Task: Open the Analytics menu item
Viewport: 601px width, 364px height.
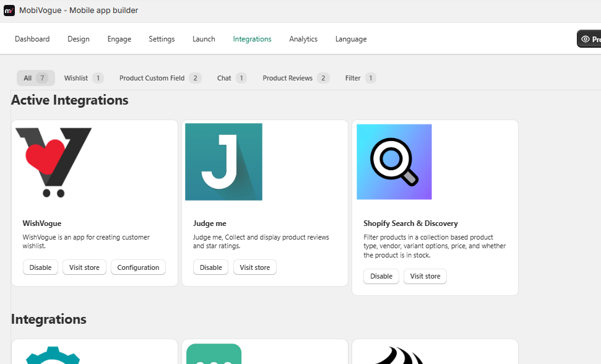Action: pos(303,39)
